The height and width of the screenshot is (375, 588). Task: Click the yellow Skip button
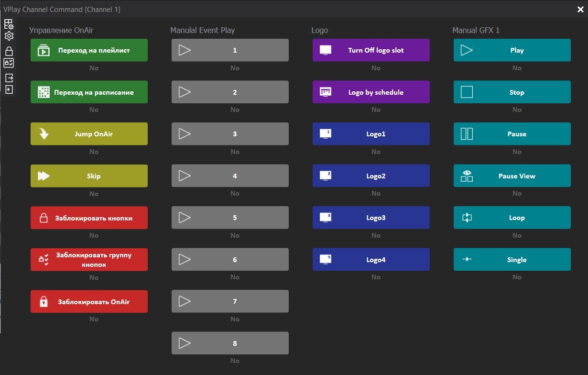[x=89, y=176]
